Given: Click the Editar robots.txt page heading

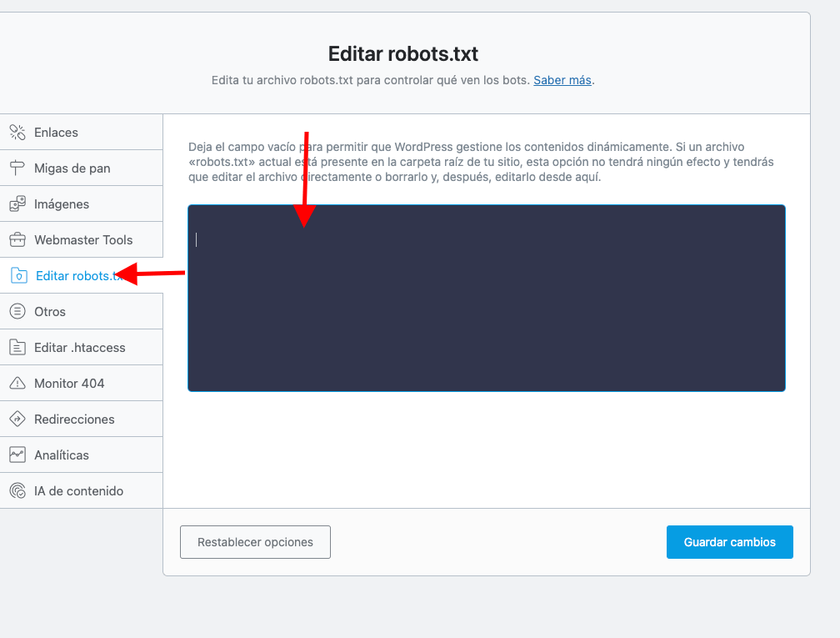Looking at the screenshot, I should [402, 54].
